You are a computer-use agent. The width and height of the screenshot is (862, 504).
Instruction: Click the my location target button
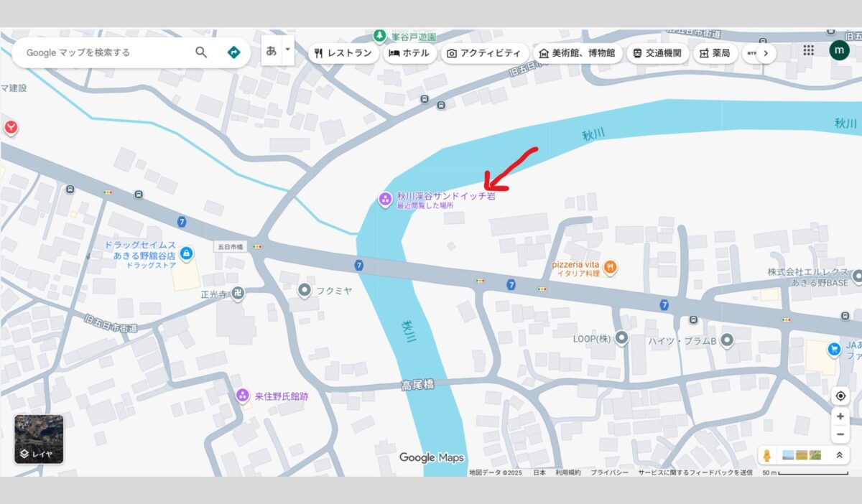(x=840, y=396)
